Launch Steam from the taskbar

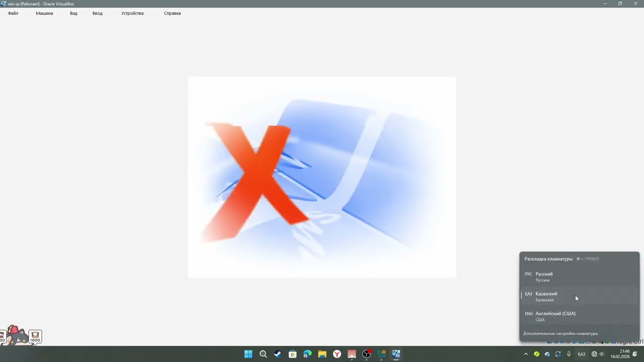pyautogui.click(x=278, y=354)
